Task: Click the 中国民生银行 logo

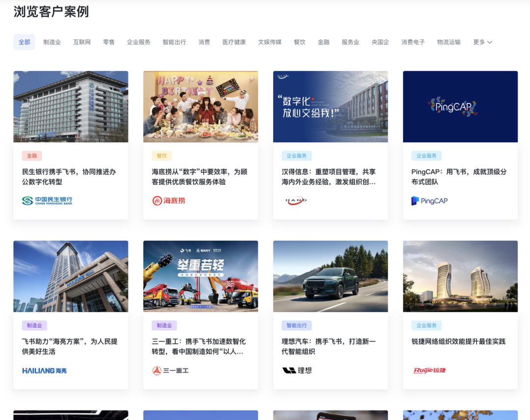Action: coord(47,201)
